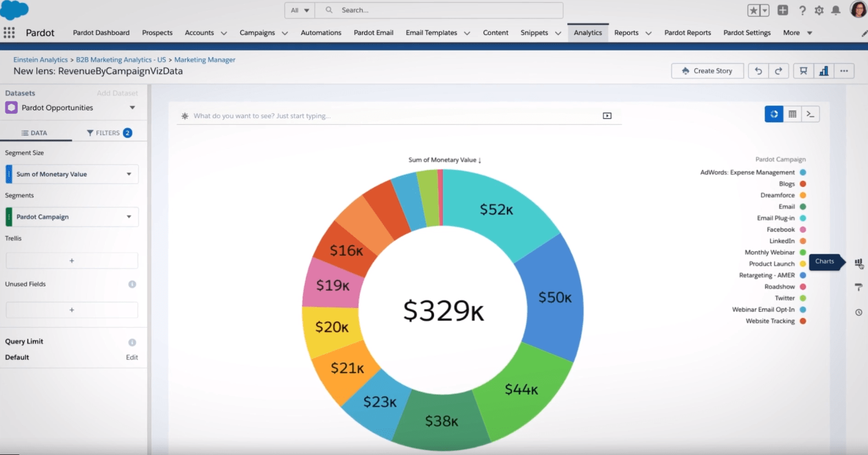Screen dimensions: 868x455
Task: Open the Favorites star icon
Action: point(754,10)
